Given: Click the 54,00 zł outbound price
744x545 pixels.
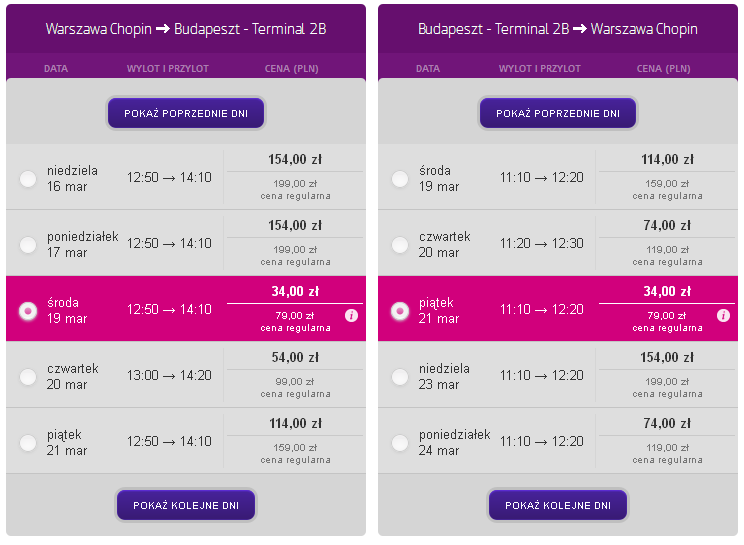Looking at the screenshot, I should coord(295,357).
